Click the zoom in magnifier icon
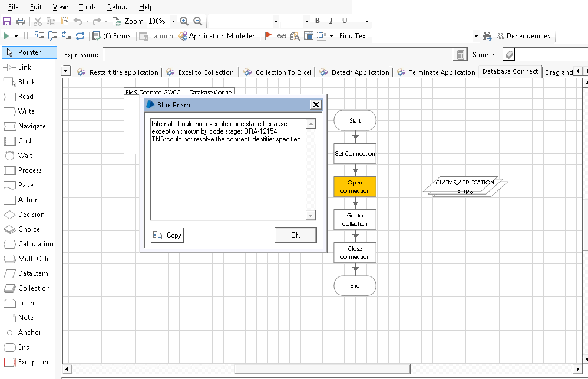Image resolution: width=588 pixels, height=379 pixels. click(x=184, y=21)
